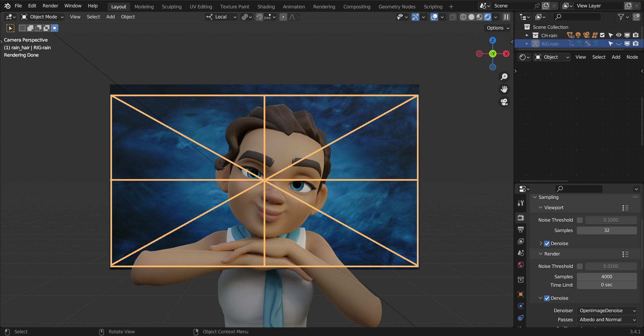
Task: Click the zoom magnifier gizmo in viewport
Action: pos(504,77)
